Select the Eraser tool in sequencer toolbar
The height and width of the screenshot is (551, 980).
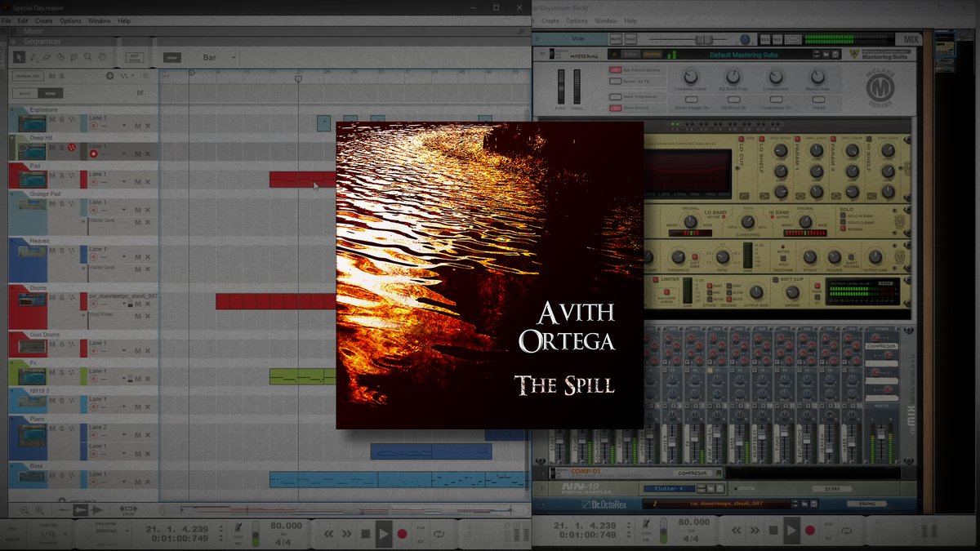coord(47,57)
